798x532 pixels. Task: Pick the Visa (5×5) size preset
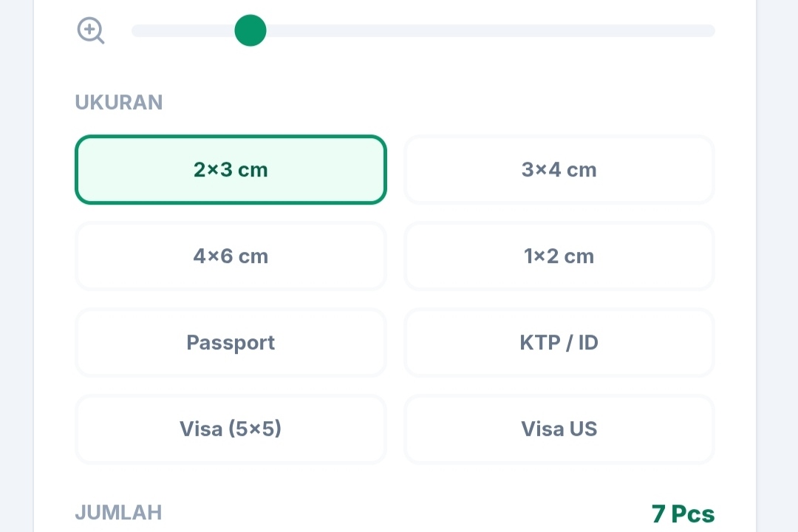point(231,429)
